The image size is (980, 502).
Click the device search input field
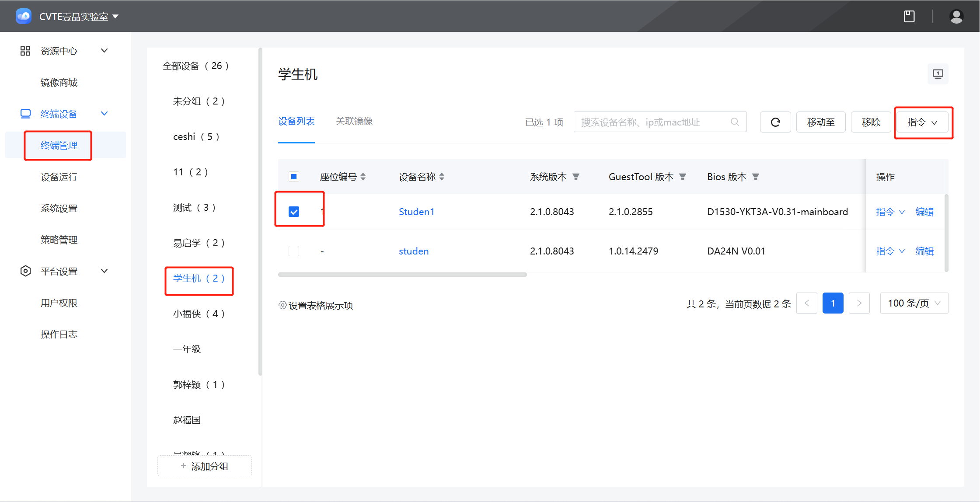click(x=652, y=122)
